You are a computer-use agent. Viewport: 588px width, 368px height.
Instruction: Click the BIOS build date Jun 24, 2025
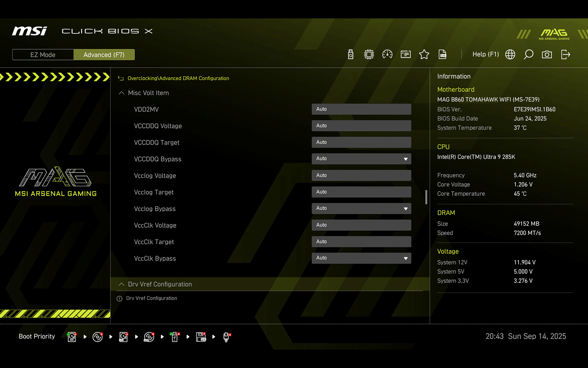pyautogui.click(x=530, y=118)
